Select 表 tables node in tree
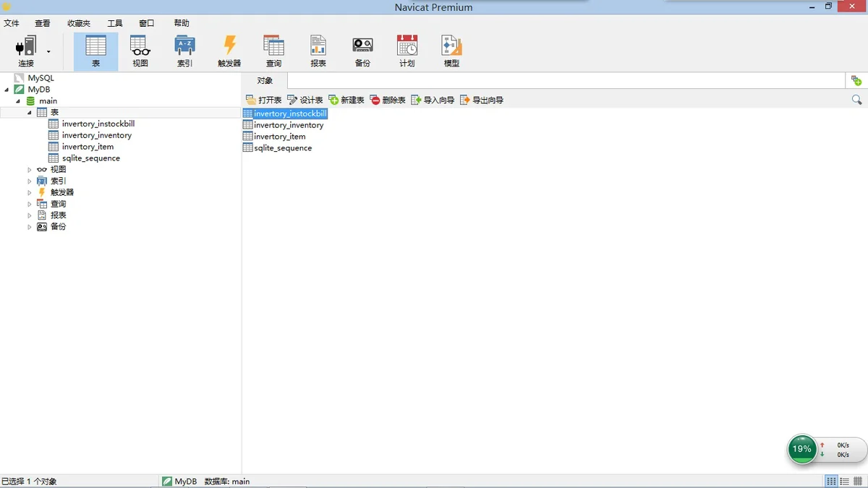Image resolution: width=868 pixels, height=488 pixels. point(55,113)
